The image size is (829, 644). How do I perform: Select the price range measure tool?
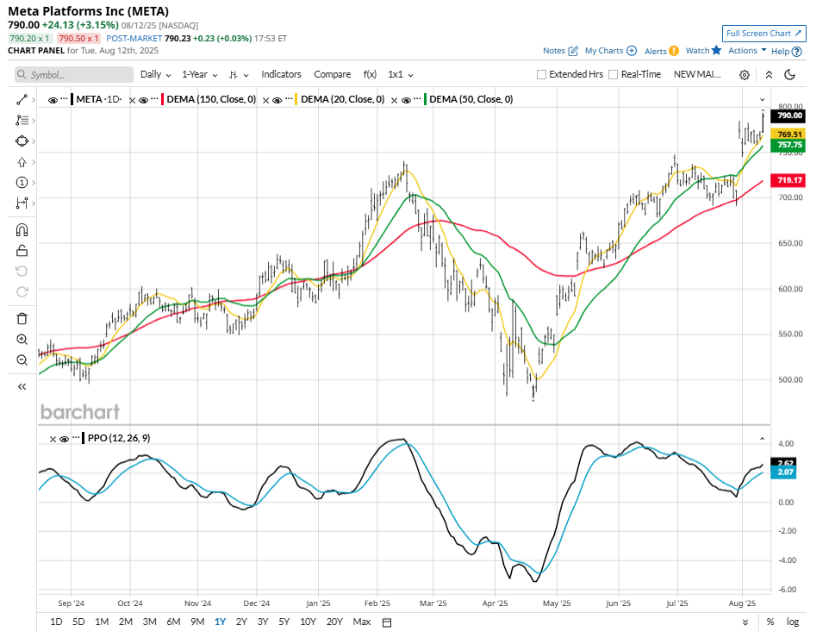click(x=22, y=203)
